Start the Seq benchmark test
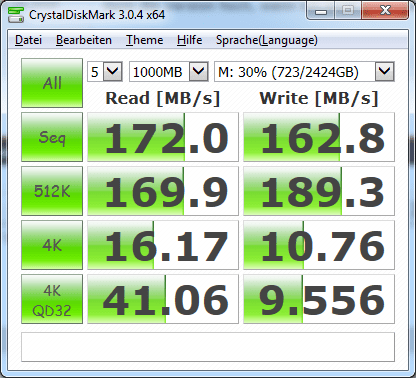This screenshot has width=416, height=378. [x=52, y=137]
